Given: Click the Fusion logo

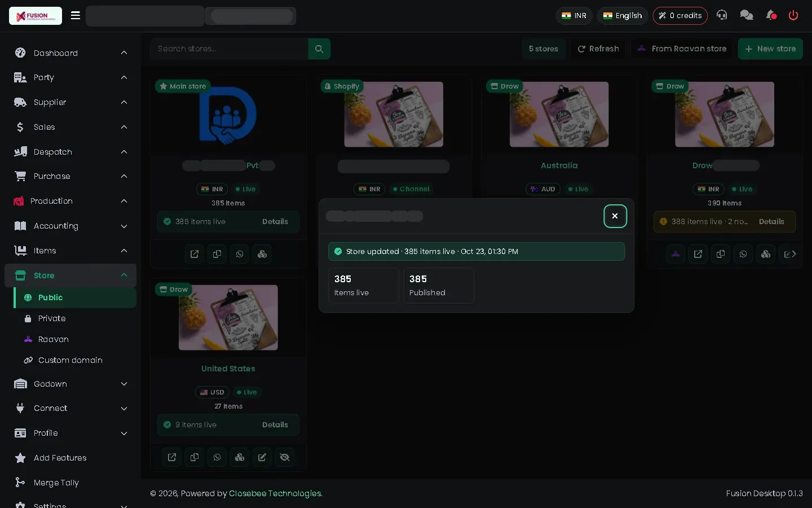Looking at the screenshot, I should point(36,16).
